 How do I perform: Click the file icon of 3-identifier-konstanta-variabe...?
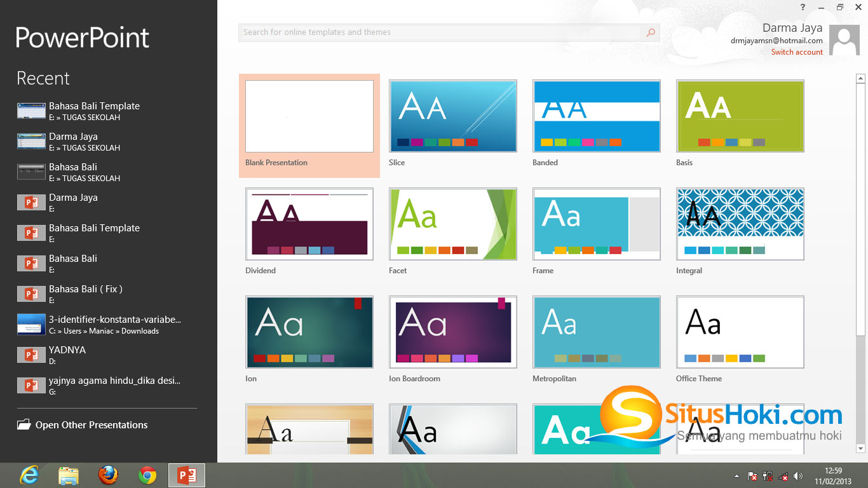(x=31, y=324)
